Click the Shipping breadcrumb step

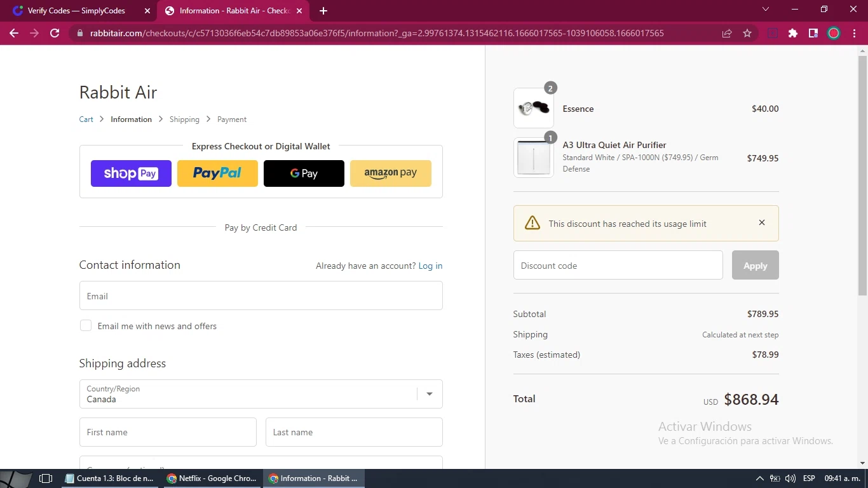pos(184,119)
